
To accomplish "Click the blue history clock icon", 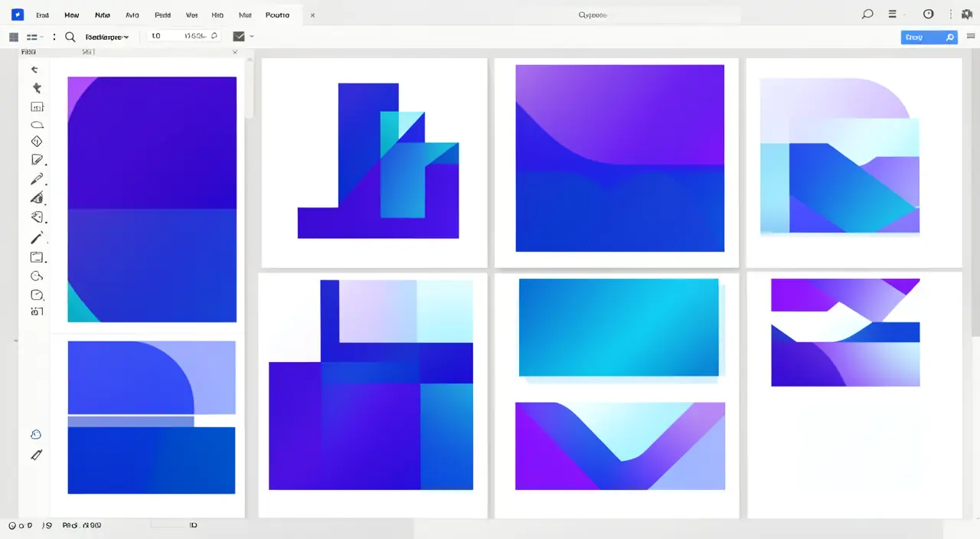I will click(36, 435).
